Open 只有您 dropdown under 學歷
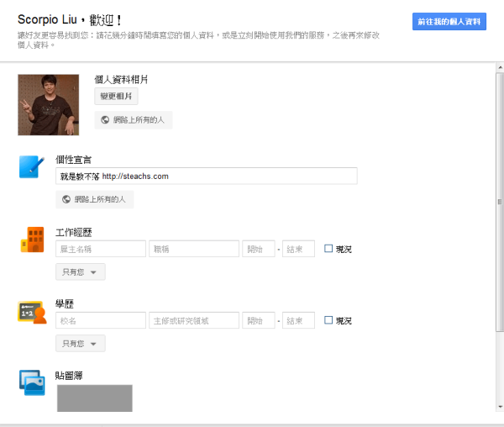 81,344
